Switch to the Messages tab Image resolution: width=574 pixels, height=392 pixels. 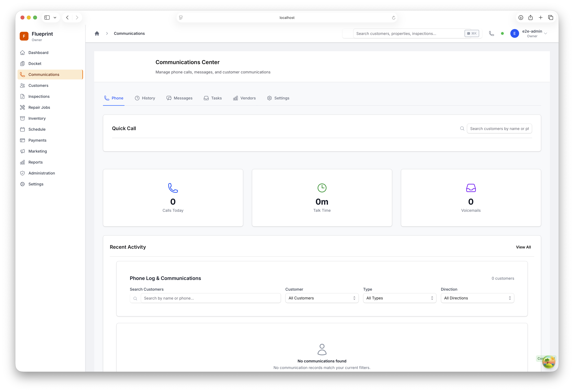179,98
